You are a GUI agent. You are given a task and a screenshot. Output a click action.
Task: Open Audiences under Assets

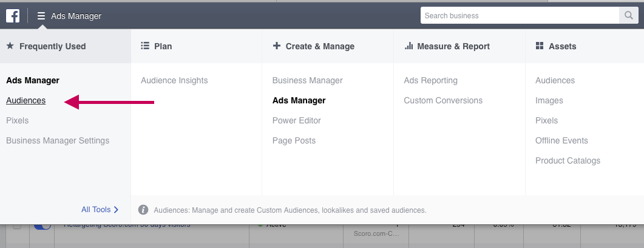coord(555,81)
